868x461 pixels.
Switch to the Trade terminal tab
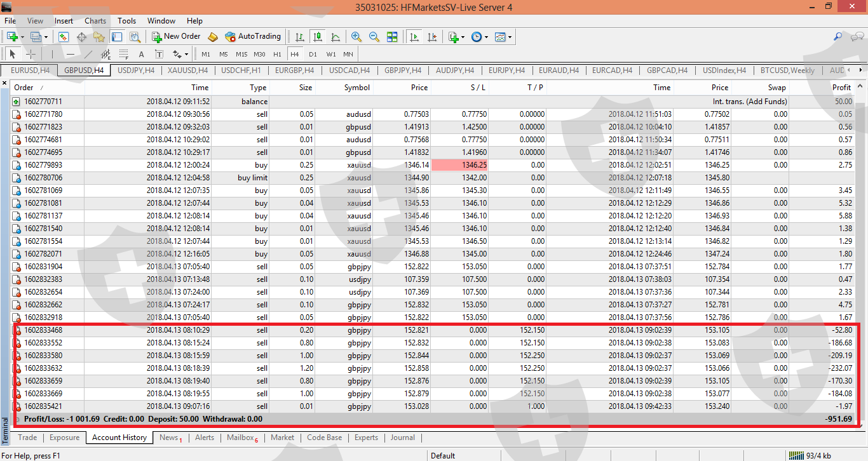pyautogui.click(x=27, y=438)
